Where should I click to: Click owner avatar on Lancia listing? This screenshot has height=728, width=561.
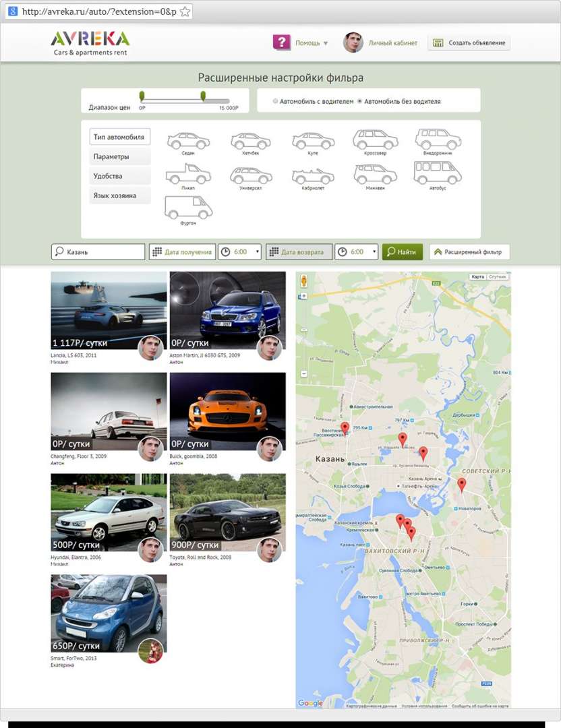pyautogui.click(x=150, y=348)
